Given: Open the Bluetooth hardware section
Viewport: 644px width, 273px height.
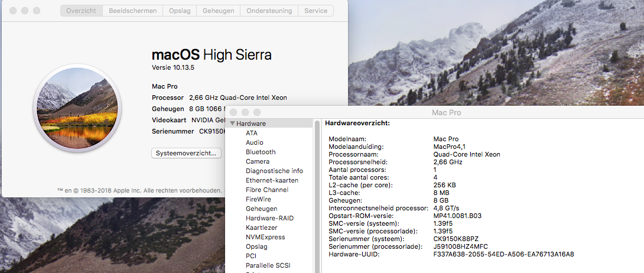Looking at the screenshot, I should click(261, 152).
